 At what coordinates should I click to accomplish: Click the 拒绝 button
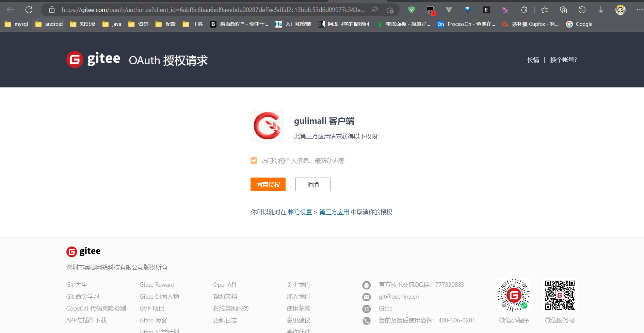tap(313, 184)
